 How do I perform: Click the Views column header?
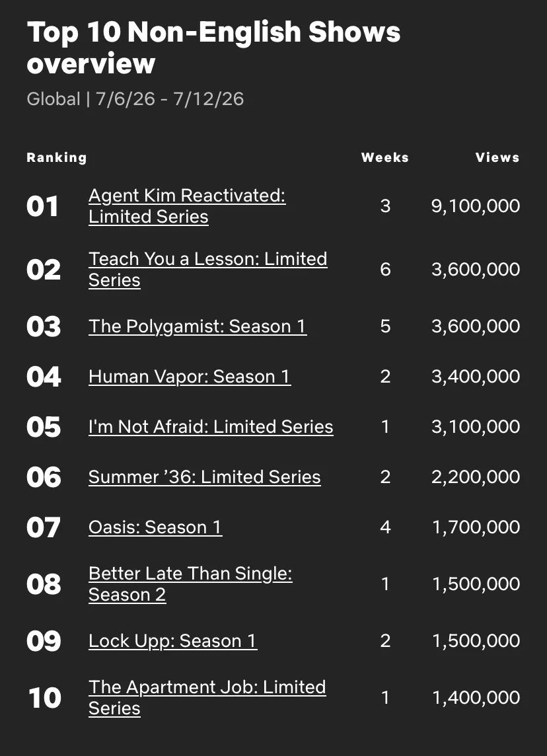[x=497, y=158]
